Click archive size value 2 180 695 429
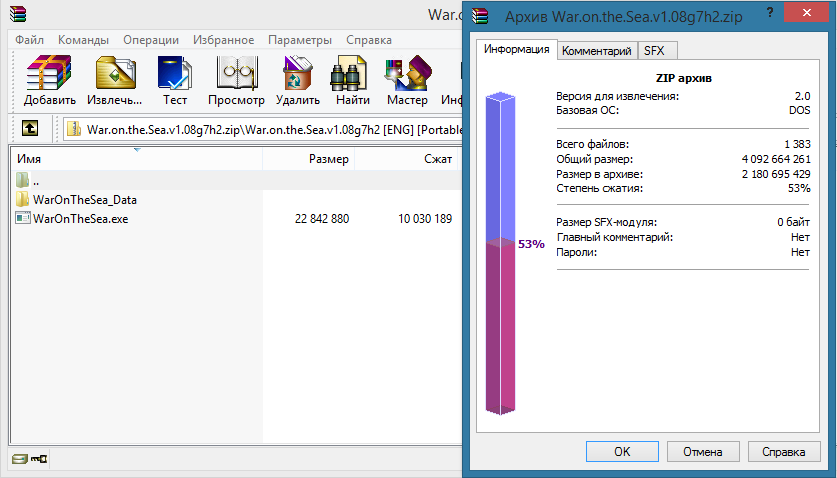Image resolution: width=837 pixels, height=478 pixels. pyautogui.click(x=776, y=174)
